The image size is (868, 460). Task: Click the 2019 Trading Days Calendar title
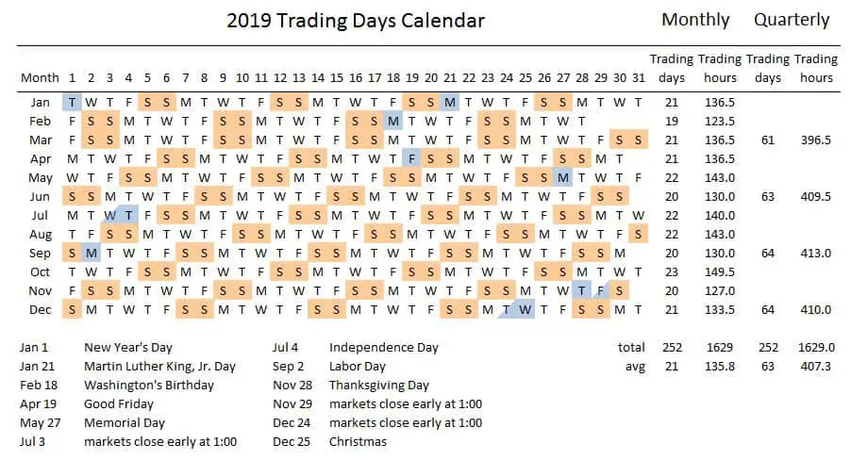(x=356, y=21)
